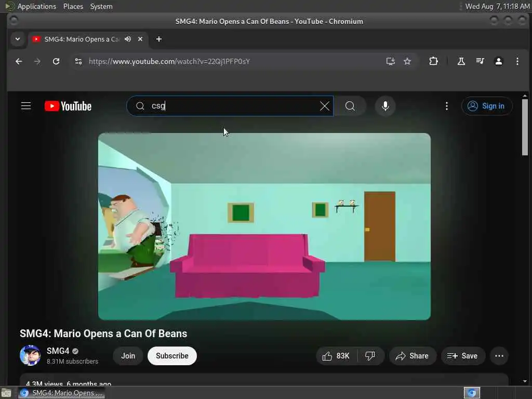The height and width of the screenshot is (399, 532).
Task: Select the URL in address bar
Action: (169, 61)
